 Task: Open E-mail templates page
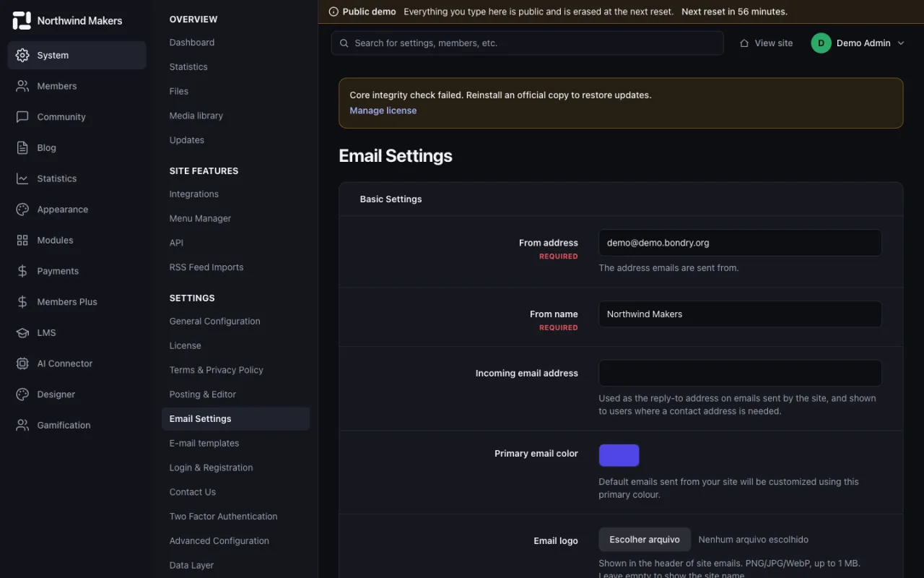[204, 444]
